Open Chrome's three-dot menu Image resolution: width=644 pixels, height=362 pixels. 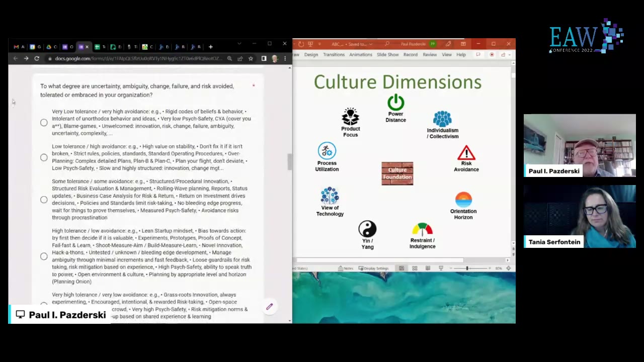point(285,58)
